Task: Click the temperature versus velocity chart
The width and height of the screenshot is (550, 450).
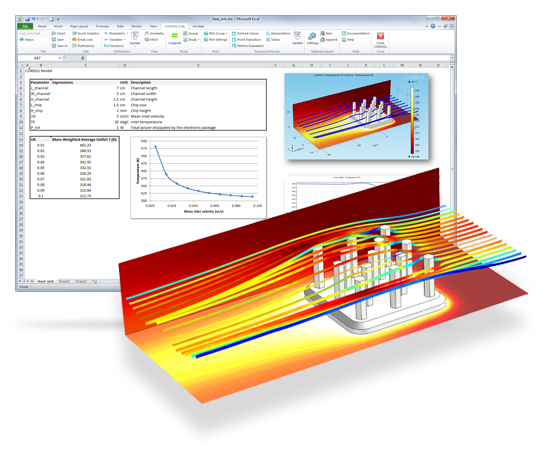Action: 198,178
